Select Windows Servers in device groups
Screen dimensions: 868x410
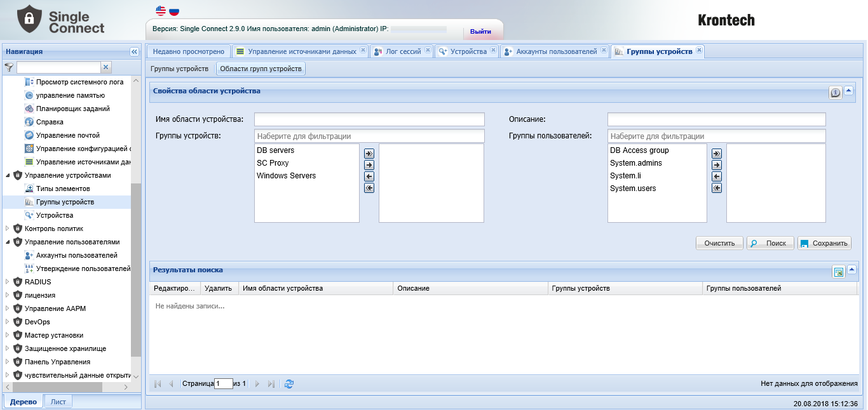pos(307,176)
